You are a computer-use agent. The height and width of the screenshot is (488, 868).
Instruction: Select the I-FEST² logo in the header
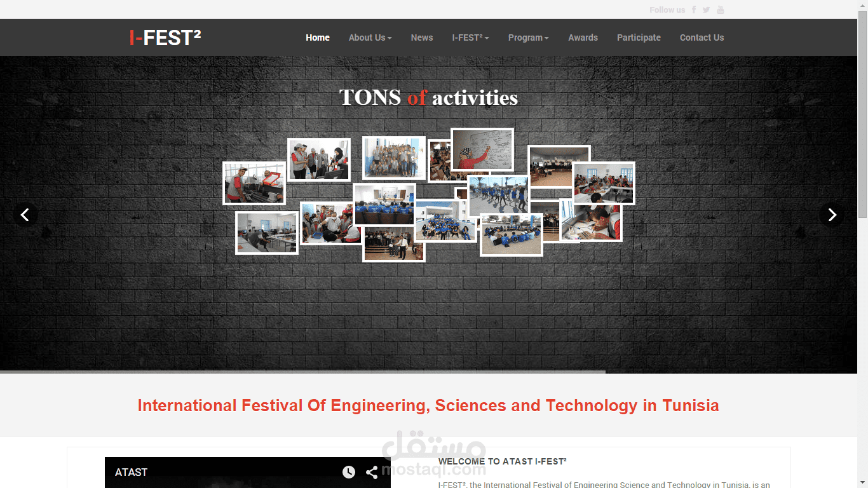click(x=165, y=37)
